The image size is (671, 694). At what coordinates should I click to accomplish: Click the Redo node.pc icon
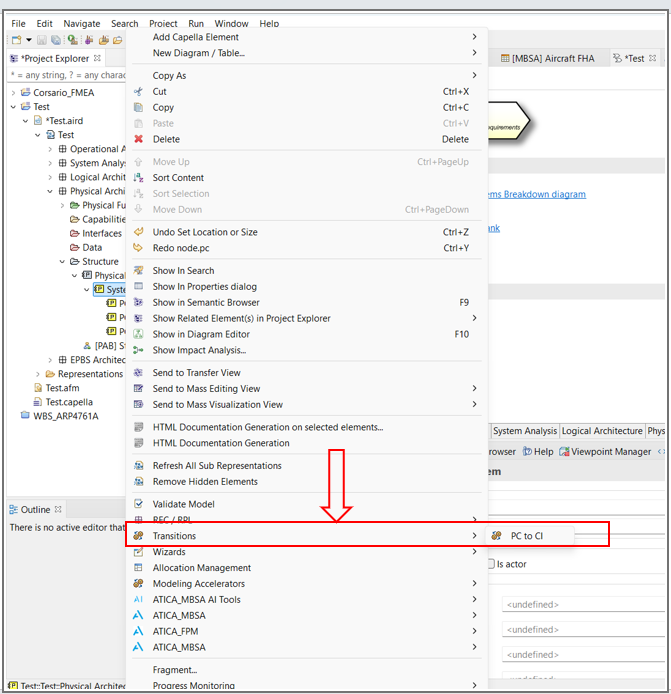pos(139,248)
